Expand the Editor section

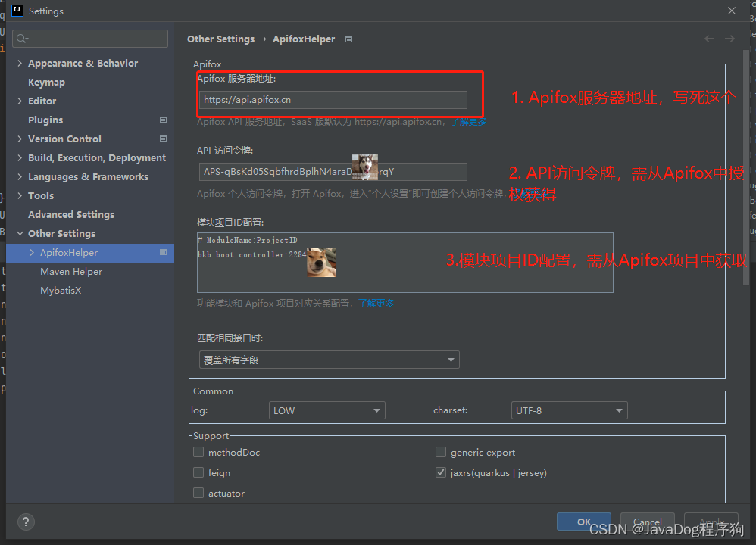pyautogui.click(x=20, y=101)
